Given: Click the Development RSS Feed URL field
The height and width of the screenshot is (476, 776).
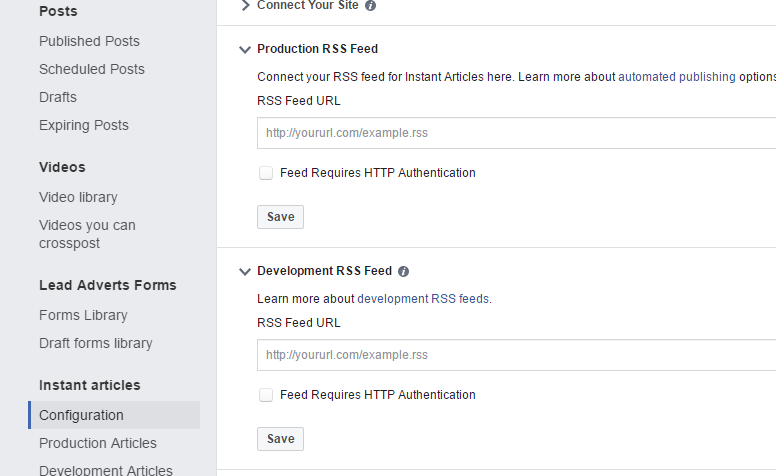Looking at the screenshot, I should [515, 355].
